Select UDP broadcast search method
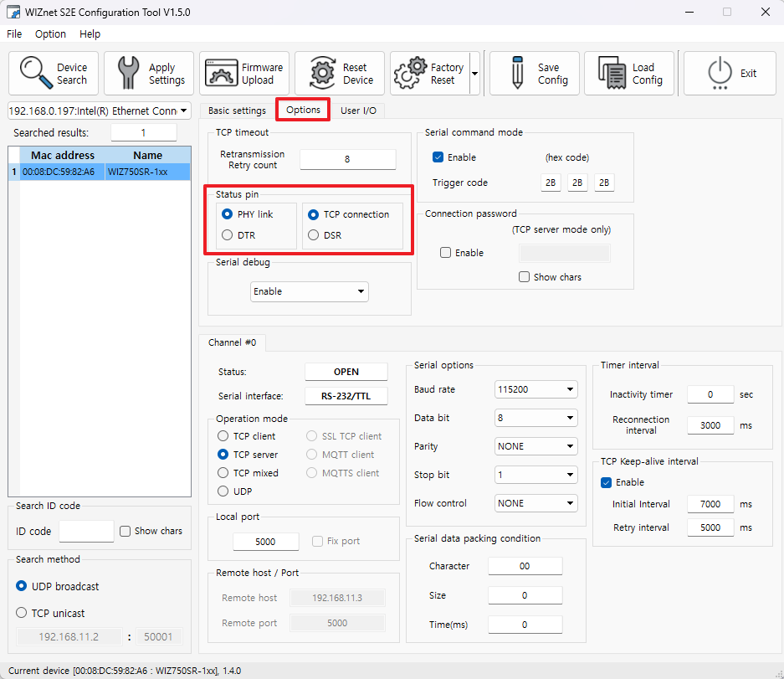The height and width of the screenshot is (679, 784). tap(58, 586)
